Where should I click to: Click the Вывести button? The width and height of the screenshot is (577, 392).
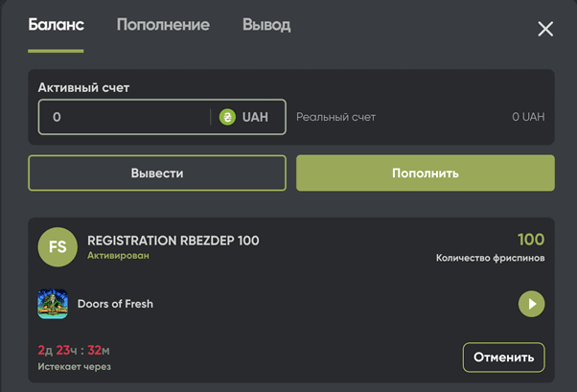(x=157, y=173)
